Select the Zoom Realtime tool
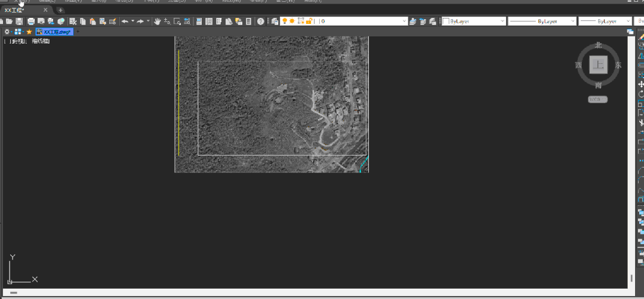The width and height of the screenshot is (644, 299). (x=167, y=21)
